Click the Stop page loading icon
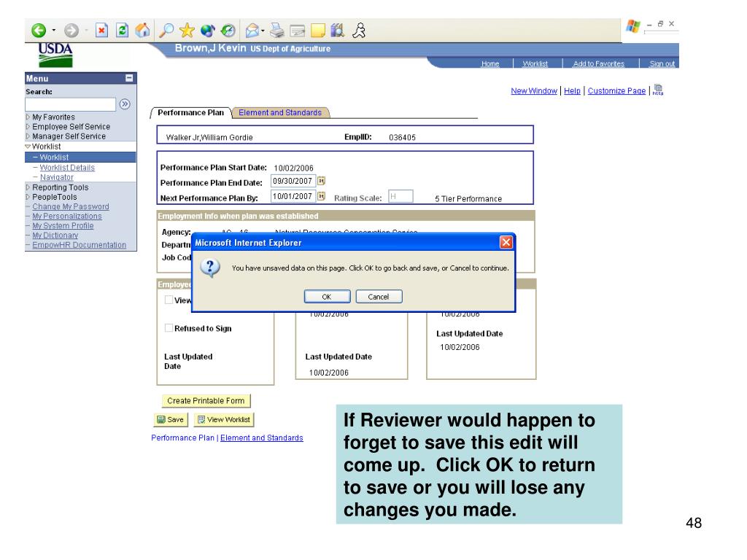Screen dimensions: 747x560 coord(101,31)
